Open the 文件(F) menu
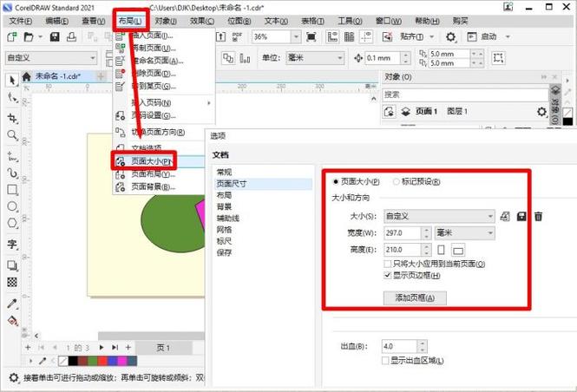Viewport: 577px width, 392px height. (21, 22)
